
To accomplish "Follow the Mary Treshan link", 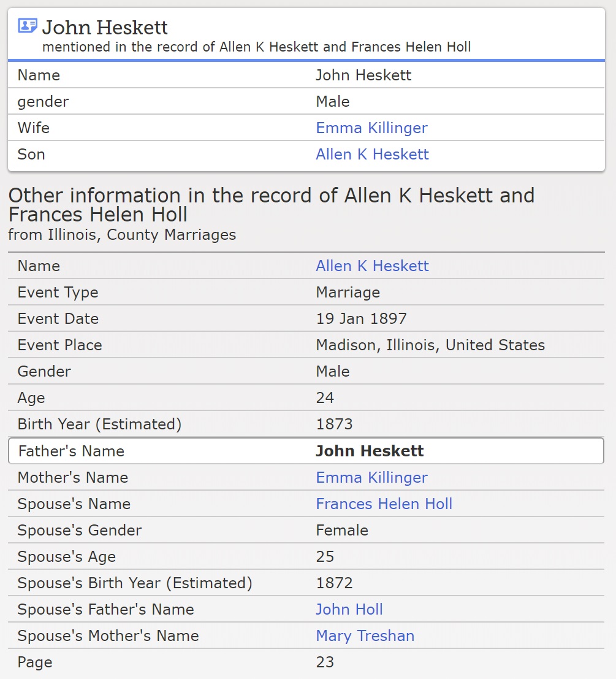I will pyautogui.click(x=365, y=635).
